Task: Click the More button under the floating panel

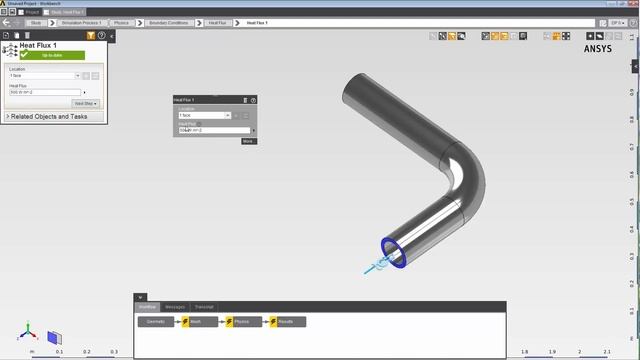Action: [x=249, y=141]
